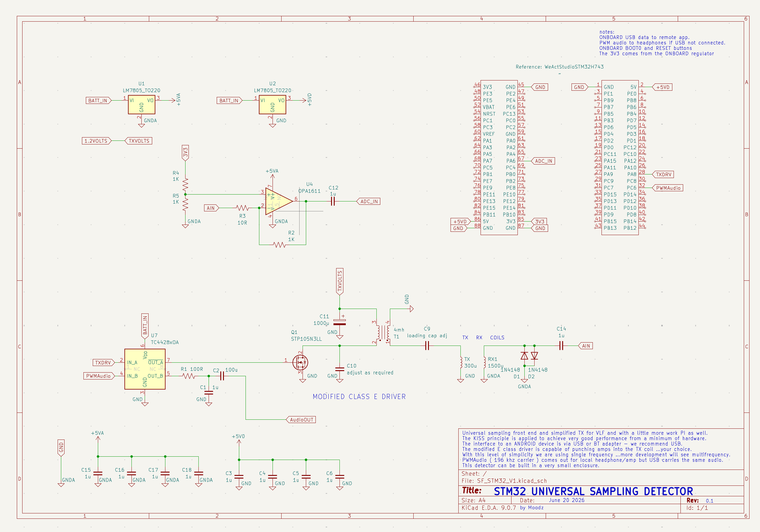The width and height of the screenshot is (760, 532).
Task: Select decoupling capacitor C5 symbol
Action: tap(306, 476)
